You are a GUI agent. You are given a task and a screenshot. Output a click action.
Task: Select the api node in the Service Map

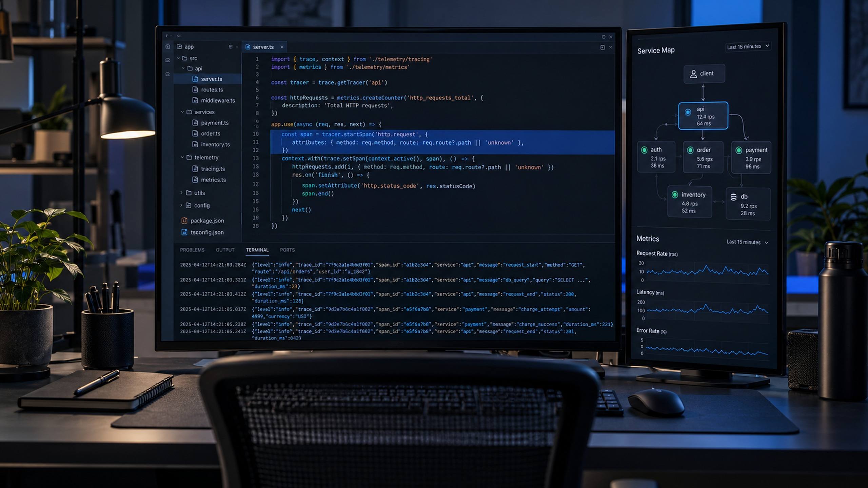point(703,116)
